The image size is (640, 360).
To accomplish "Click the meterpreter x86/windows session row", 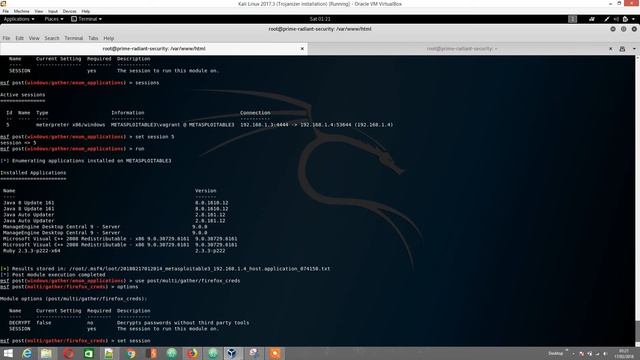I will 199,125.
